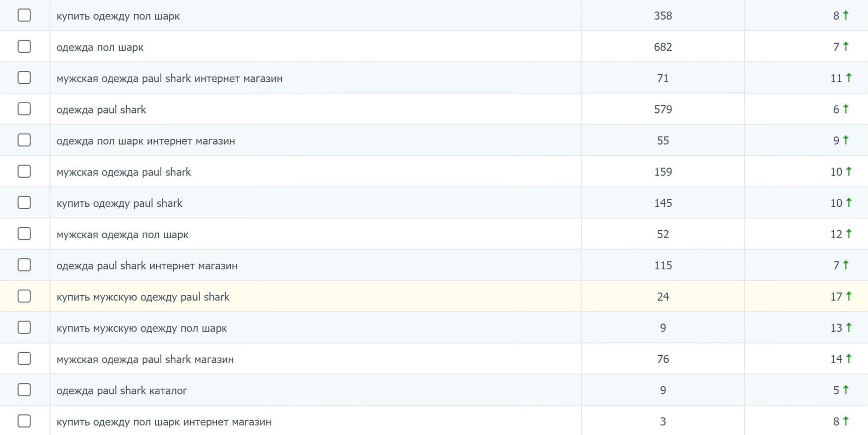The height and width of the screenshot is (435, 868).
Task: Click the green up arrow beside position 14
Action: pos(849,359)
